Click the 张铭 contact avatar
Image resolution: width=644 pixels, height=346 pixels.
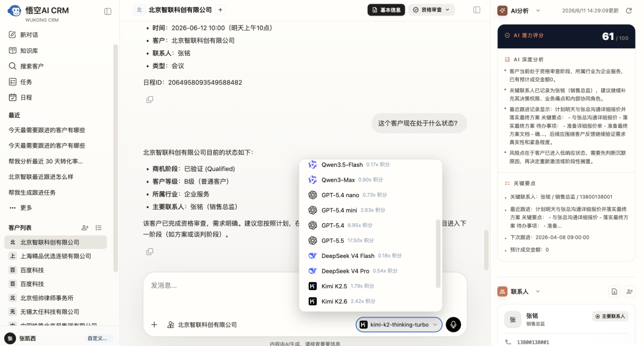click(x=513, y=319)
